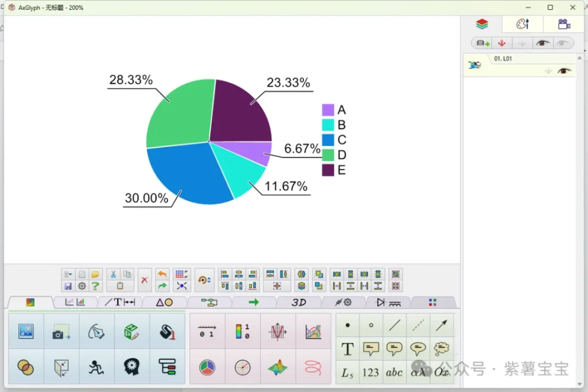588x392 pixels.
Task: Insert a text box with the T tool
Action: pyautogui.click(x=347, y=349)
